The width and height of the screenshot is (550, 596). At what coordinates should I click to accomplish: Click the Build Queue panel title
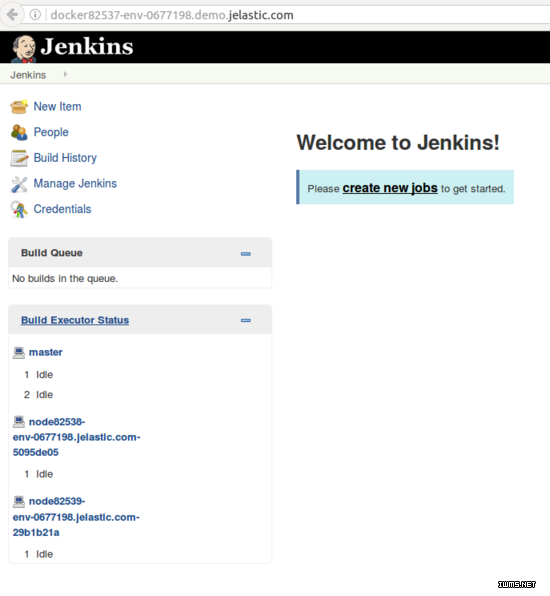52,253
